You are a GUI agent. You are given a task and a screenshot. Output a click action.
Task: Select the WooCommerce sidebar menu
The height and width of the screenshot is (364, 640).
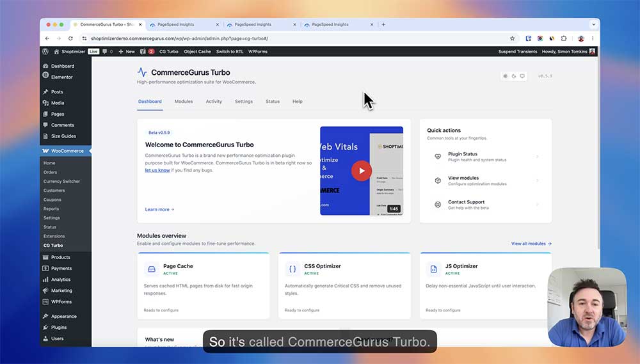(65, 151)
